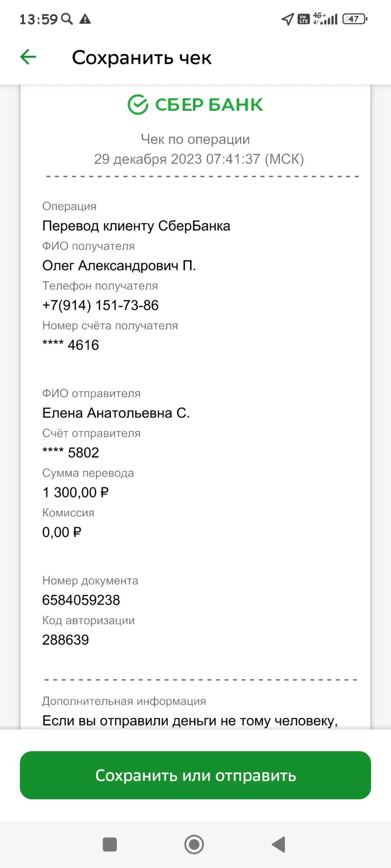The width and height of the screenshot is (391, 868).
Task: Tap transfer amount 1 300,00 ₽
Action: (x=76, y=492)
